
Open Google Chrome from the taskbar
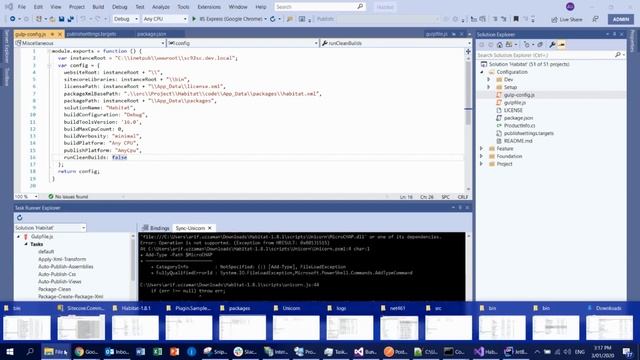86,351
